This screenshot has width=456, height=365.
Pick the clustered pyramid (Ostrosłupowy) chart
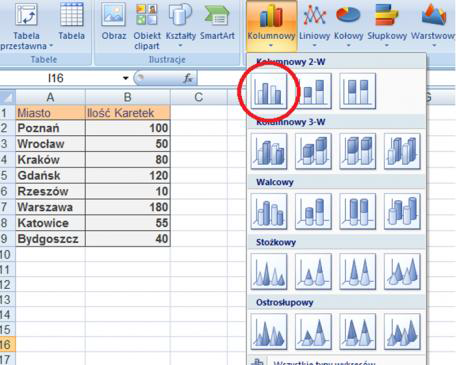269,332
